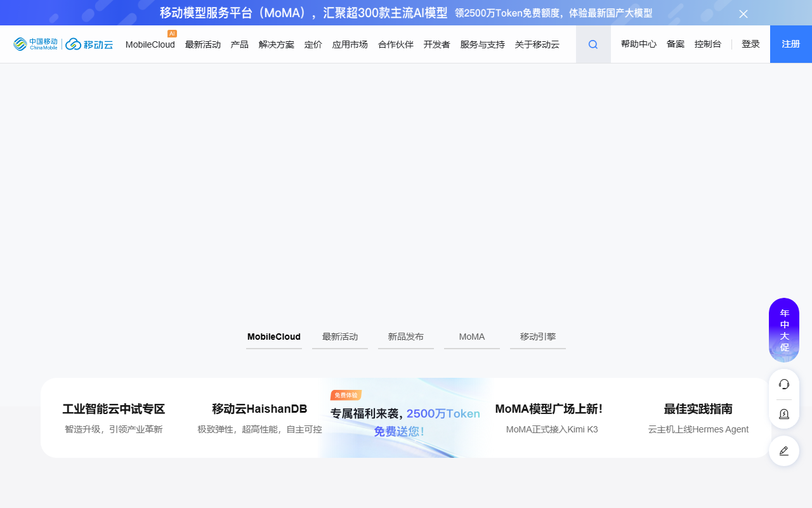Open the 控制台 console link
The width and height of the screenshot is (812, 508).
pos(708,44)
